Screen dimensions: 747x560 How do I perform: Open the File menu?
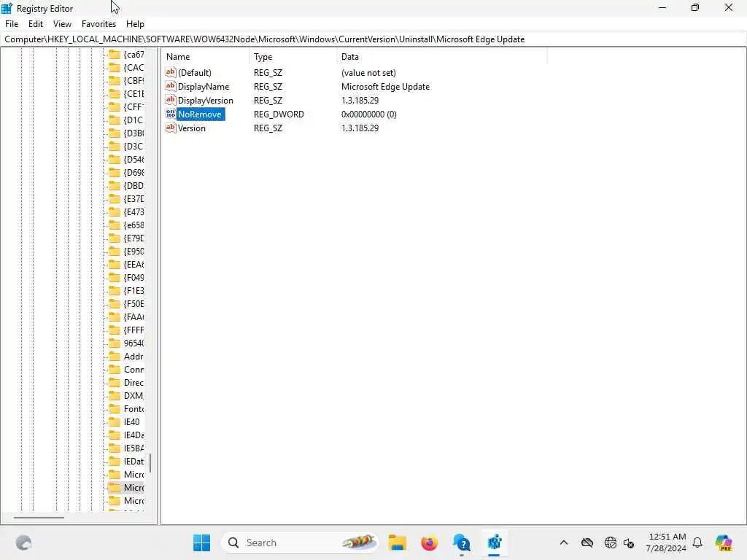click(12, 24)
